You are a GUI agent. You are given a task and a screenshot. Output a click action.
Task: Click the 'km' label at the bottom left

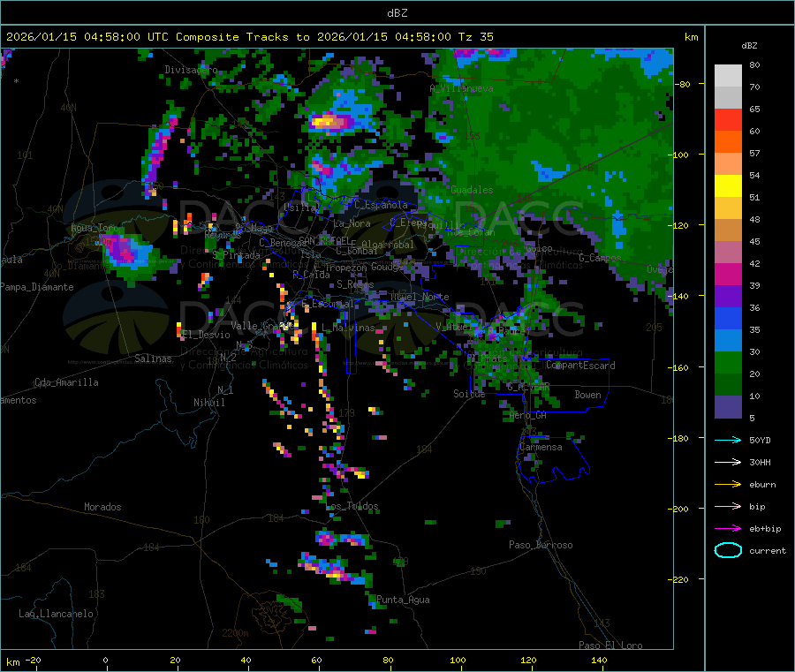pyautogui.click(x=12, y=662)
